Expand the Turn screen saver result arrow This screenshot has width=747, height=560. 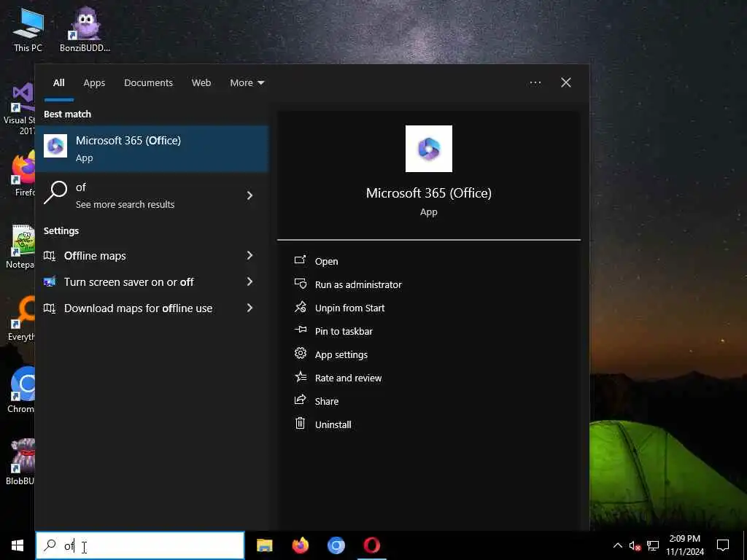point(249,282)
